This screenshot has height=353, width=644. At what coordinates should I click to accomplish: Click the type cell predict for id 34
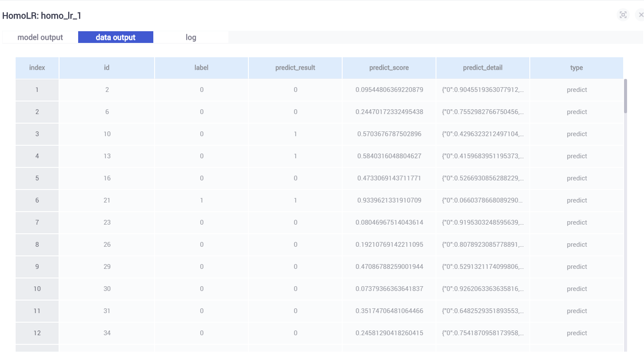(577, 333)
